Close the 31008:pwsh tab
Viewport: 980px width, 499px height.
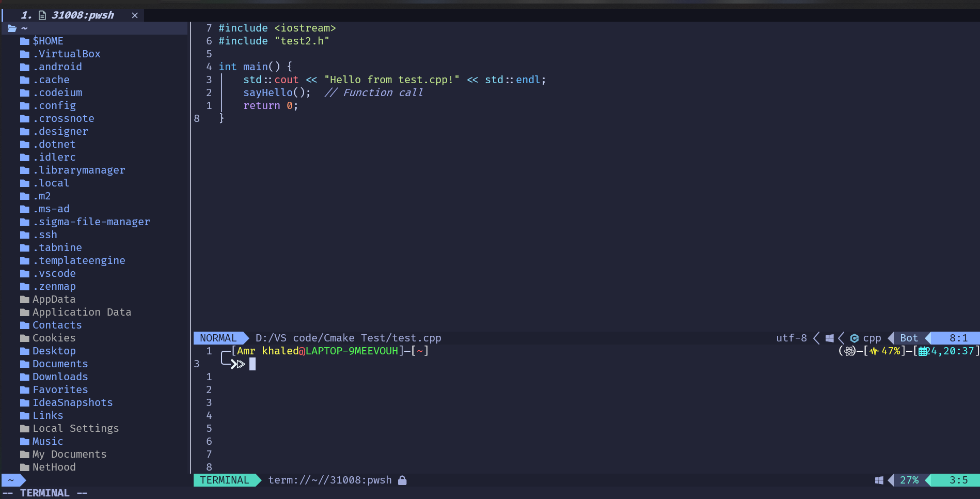click(x=135, y=15)
